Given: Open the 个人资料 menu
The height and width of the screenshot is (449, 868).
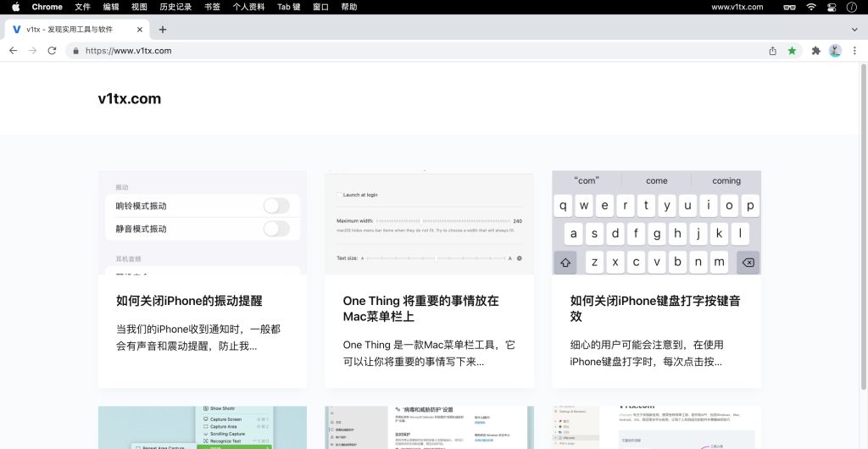Looking at the screenshot, I should [248, 7].
